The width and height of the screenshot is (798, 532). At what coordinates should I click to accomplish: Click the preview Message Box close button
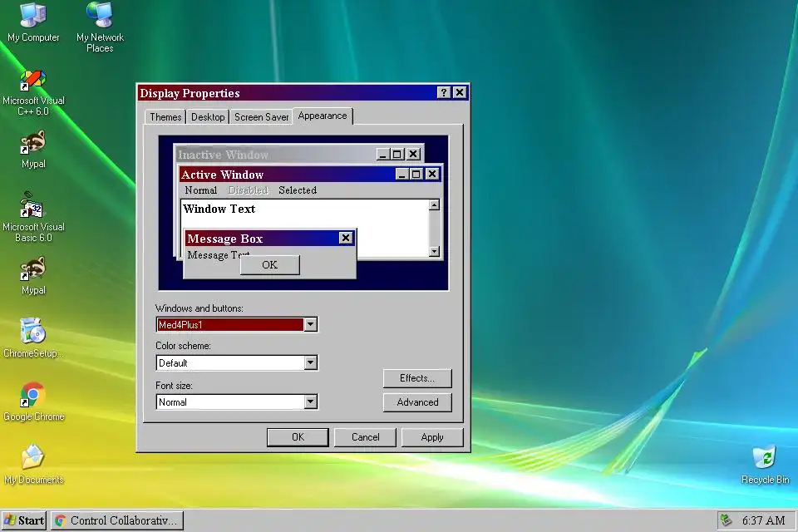[x=346, y=238]
